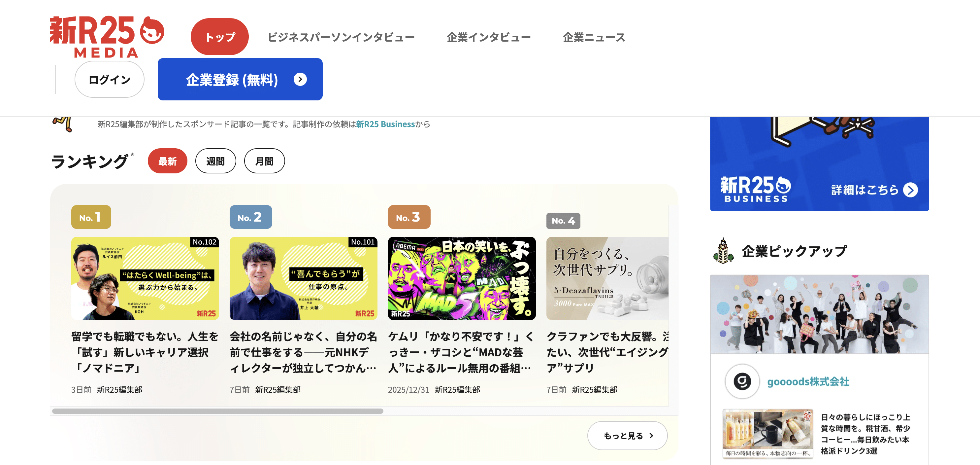This screenshot has width=980, height=465.
Task: Click the building icon beside 企業ピックアップ
Action: point(723,251)
